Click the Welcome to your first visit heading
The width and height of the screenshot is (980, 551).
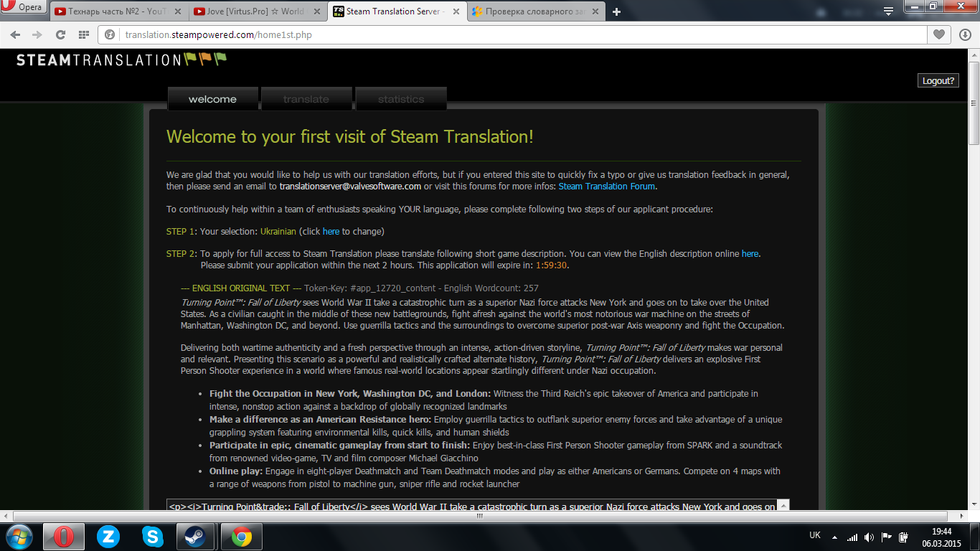(350, 137)
